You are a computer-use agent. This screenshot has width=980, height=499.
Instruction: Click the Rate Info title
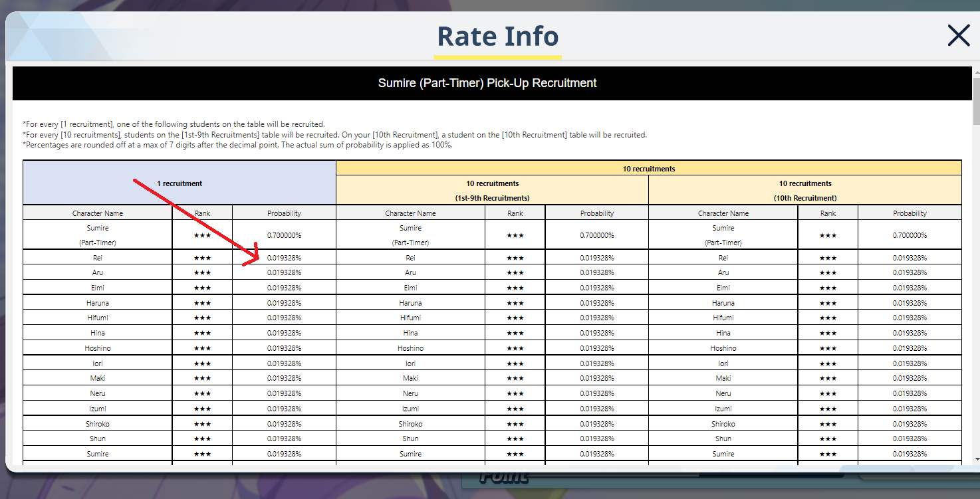(497, 36)
